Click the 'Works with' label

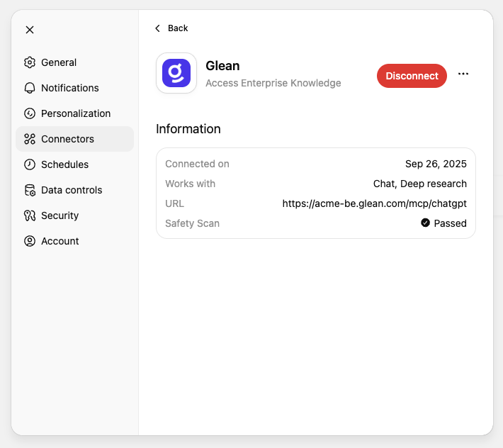point(191,184)
